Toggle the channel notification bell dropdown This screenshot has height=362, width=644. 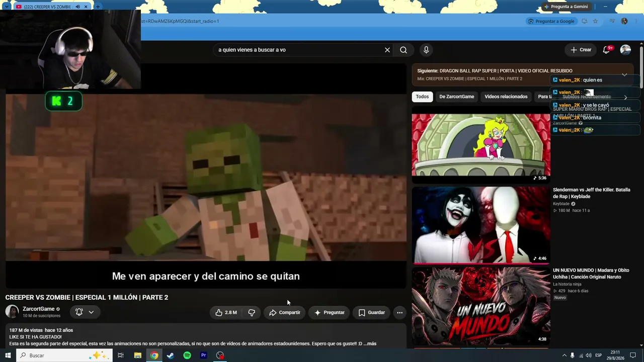pos(85,312)
